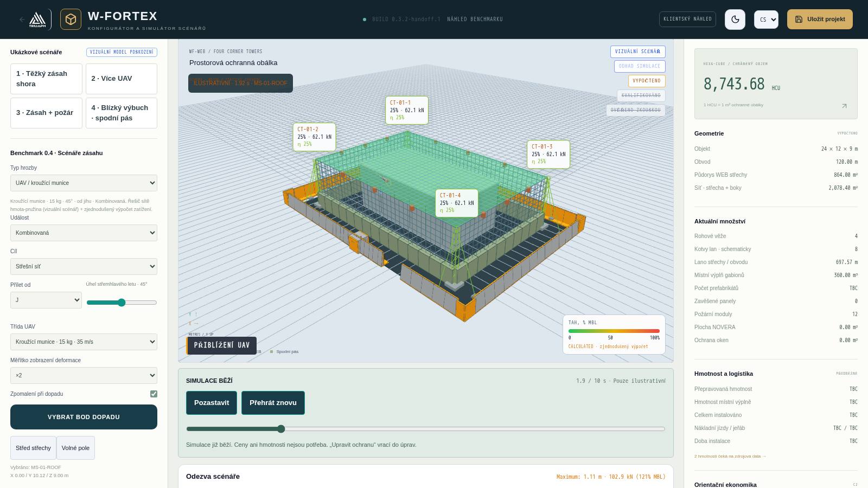The image size is (868, 488).
Task: Open Přílet od direction dropdown
Action: tap(46, 300)
